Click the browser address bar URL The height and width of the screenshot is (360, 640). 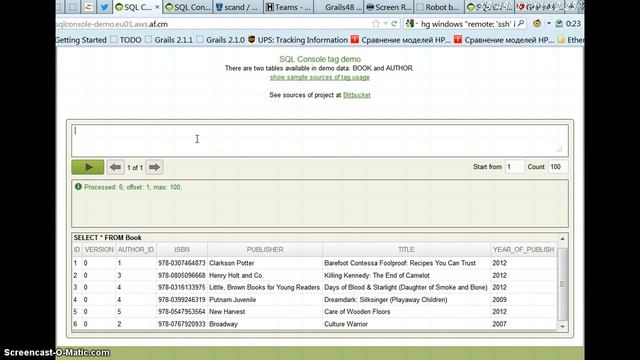pos(112,24)
